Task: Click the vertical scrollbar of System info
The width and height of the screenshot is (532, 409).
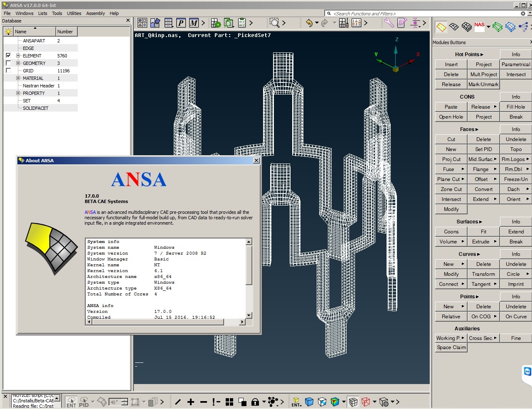Action: tap(249, 278)
